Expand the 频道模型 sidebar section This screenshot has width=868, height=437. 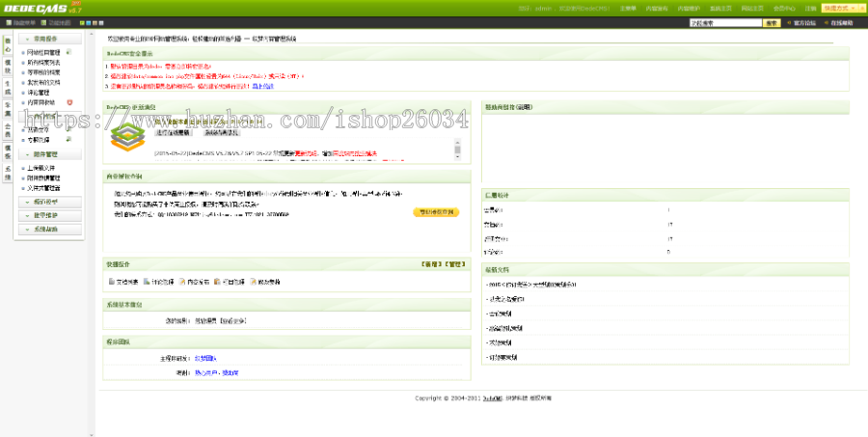coord(50,203)
